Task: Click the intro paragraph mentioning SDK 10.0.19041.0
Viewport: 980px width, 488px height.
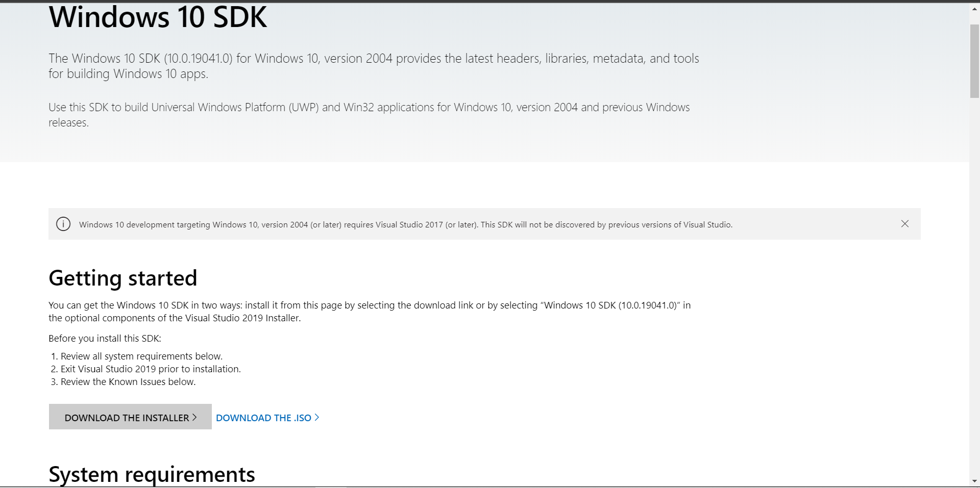Action: [374, 66]
